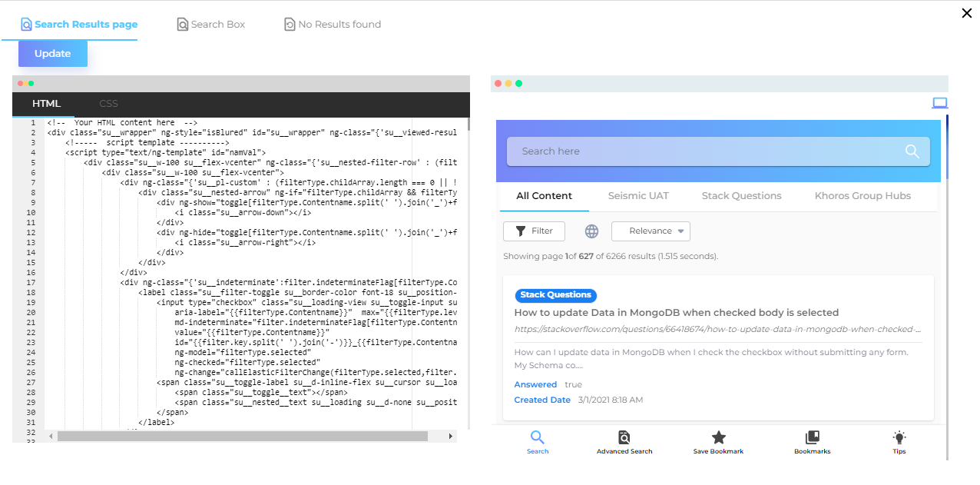Click the globe language icon
The height and width of the screenshot is (485, 980).
[x=591, y=231]
